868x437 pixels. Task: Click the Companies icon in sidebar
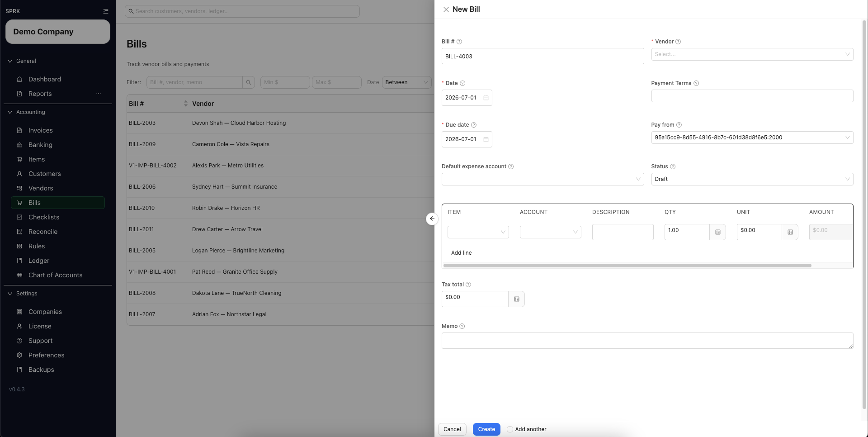pyautogui.click(x=19, y=312)
